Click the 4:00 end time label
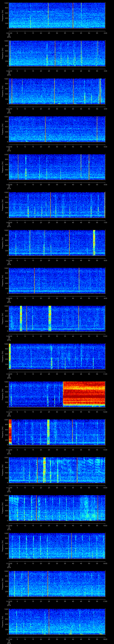Image resolution: width=114 pixels, height=644 pixels. click(x=105, y=109)
